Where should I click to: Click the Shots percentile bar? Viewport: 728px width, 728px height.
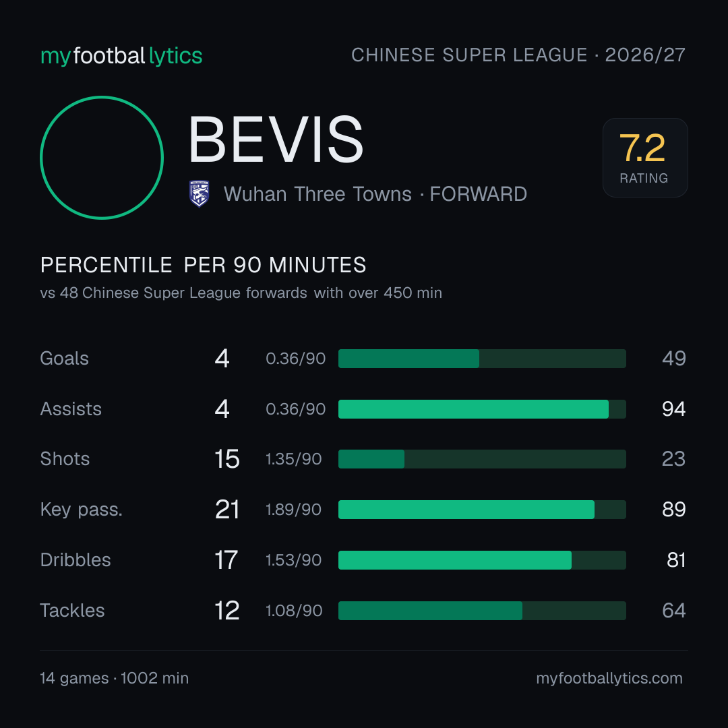point(482,459)
